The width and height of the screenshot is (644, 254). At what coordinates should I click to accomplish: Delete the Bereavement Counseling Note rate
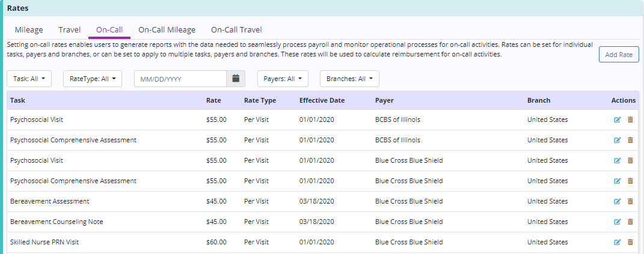(x=630, y=222)
